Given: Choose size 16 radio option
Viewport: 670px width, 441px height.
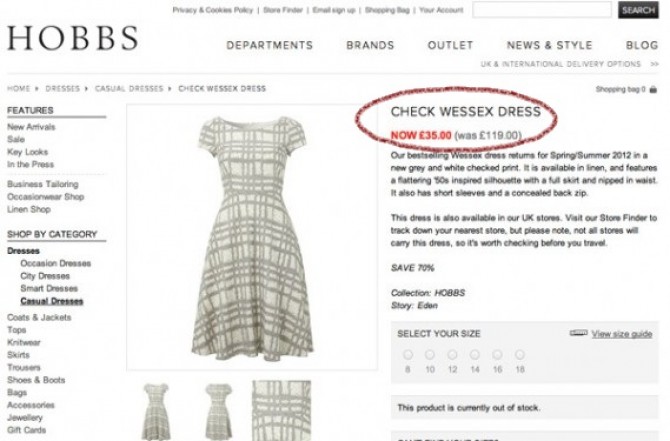Looking at the screenshot, I should coord(497,355).
